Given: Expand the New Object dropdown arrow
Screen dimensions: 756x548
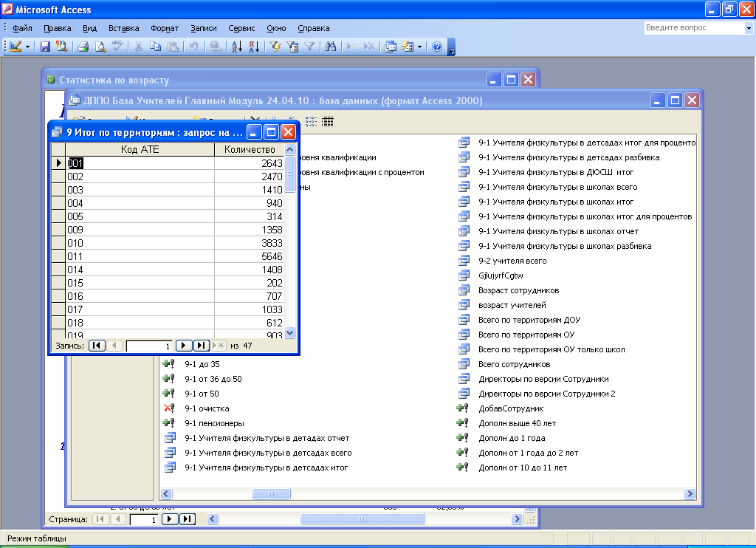Looking at the screenshot, I should (x=420, y=47).
